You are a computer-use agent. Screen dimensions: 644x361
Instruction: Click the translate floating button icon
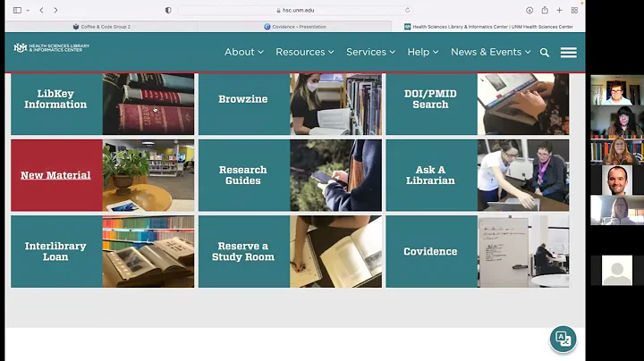pos(563,339)
